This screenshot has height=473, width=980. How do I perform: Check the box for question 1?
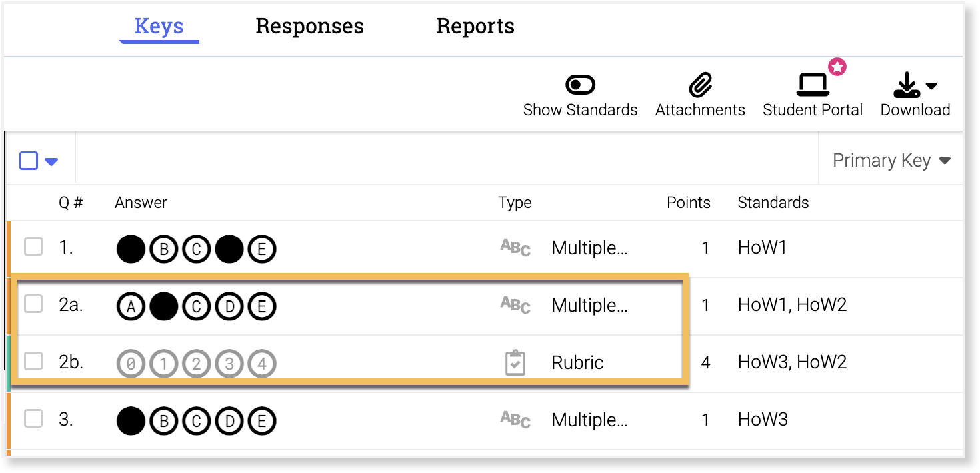pos(33,247)
